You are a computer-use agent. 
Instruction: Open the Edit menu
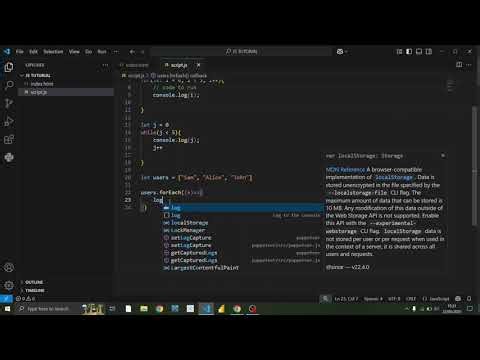coord(33,52)
